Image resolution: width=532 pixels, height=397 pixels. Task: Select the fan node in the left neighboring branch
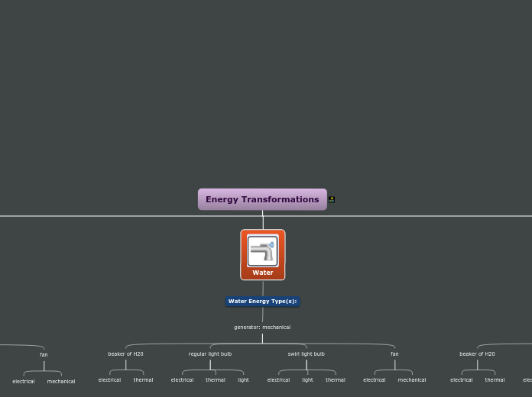pos(44,354)
